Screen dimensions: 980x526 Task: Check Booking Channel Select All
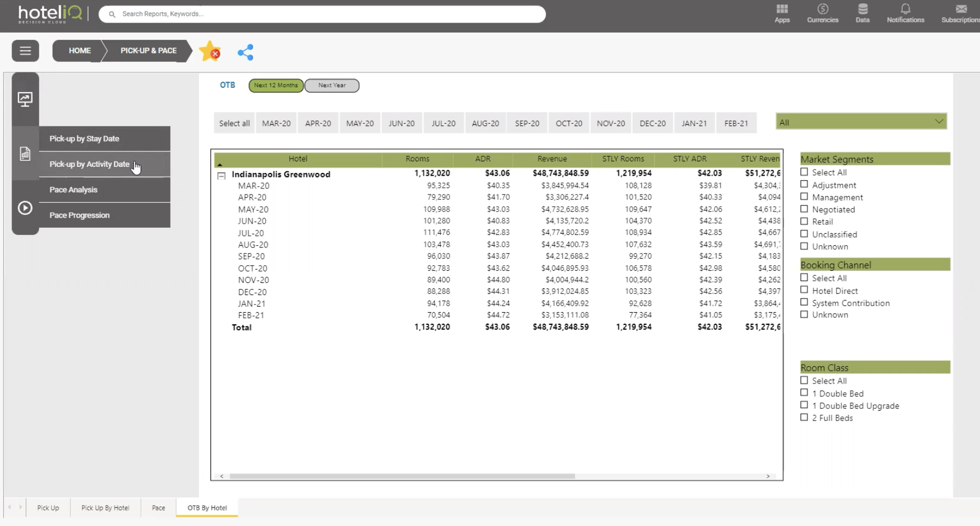[x=804, y=278]
